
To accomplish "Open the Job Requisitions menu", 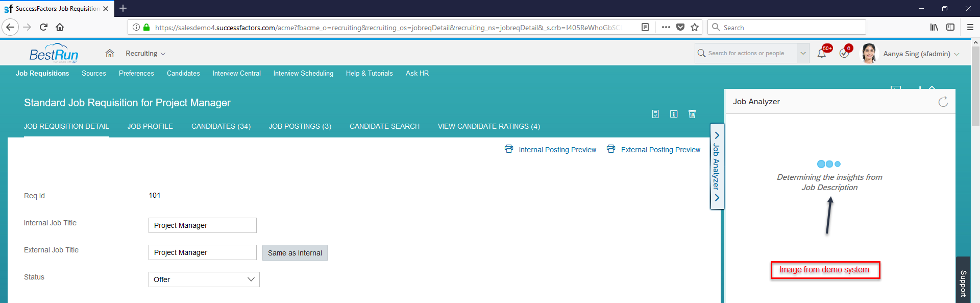I will pyautogui.click(x=42, y=73).
